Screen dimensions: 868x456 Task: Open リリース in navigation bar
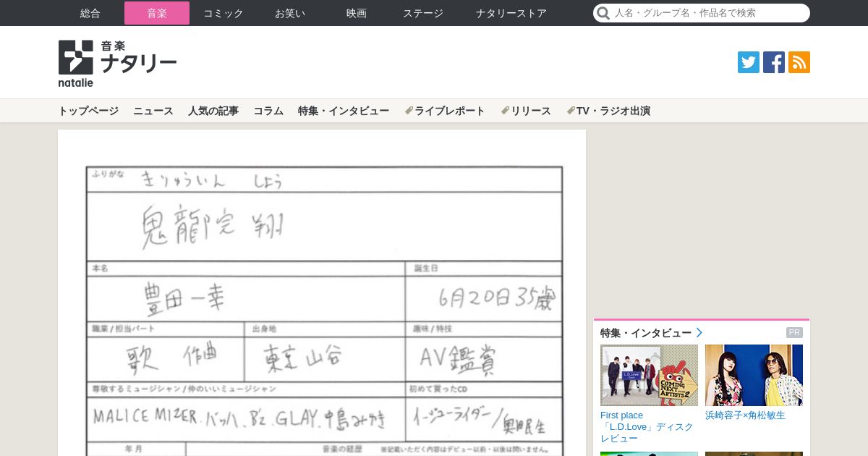pyautogui.click(x=526, y=111)
